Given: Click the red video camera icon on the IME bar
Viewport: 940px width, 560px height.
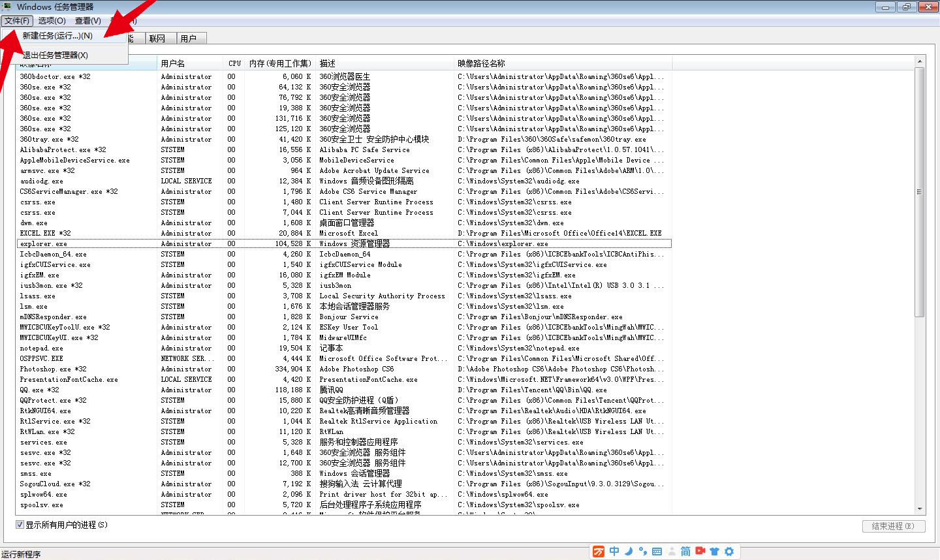Looking at the screenshot, I should (x=700, y=551).
